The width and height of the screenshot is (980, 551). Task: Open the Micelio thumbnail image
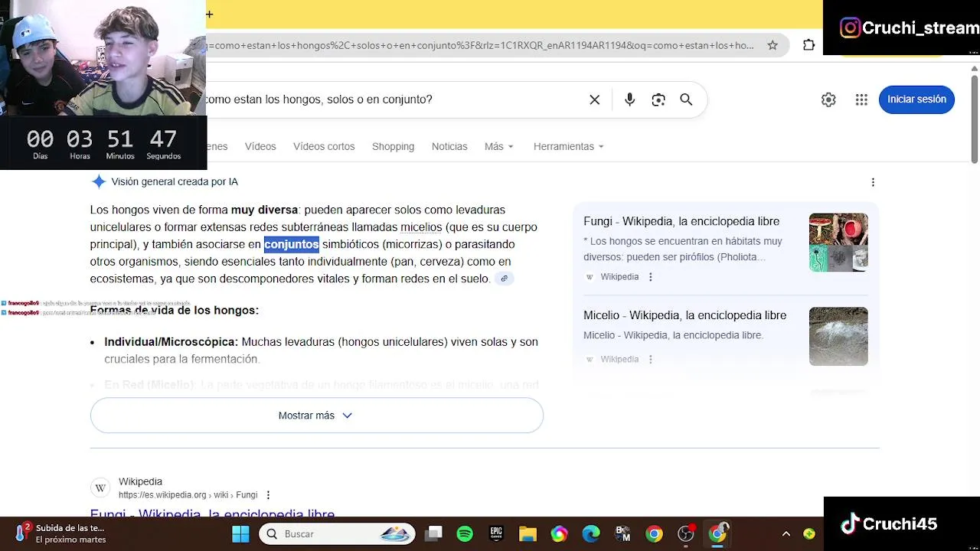838,336
